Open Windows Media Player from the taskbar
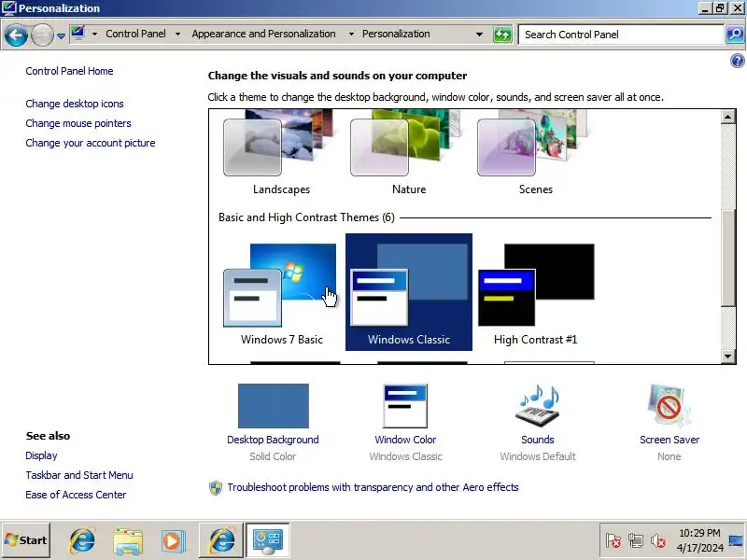Screen dimensions: 747x560 pos(173,540)
